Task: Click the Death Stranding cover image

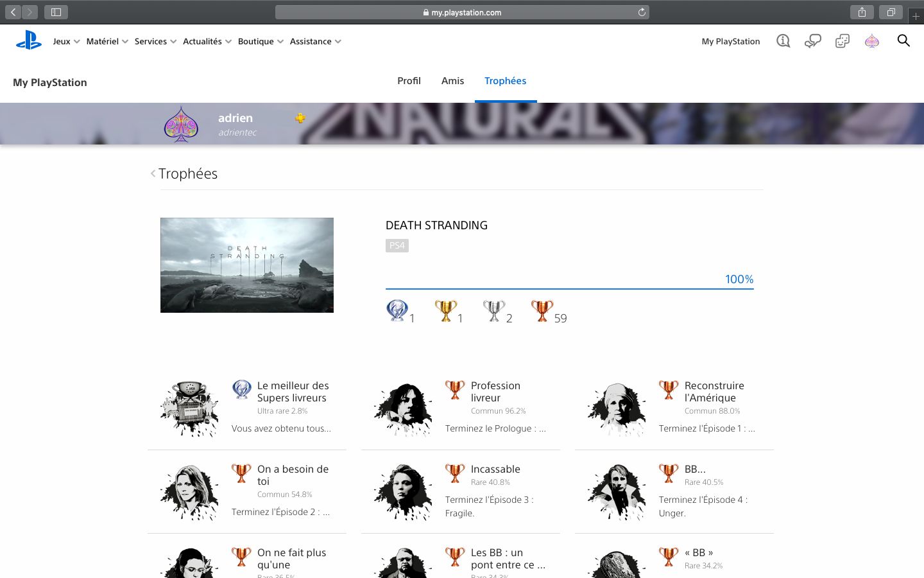Action: coord(247,265)
